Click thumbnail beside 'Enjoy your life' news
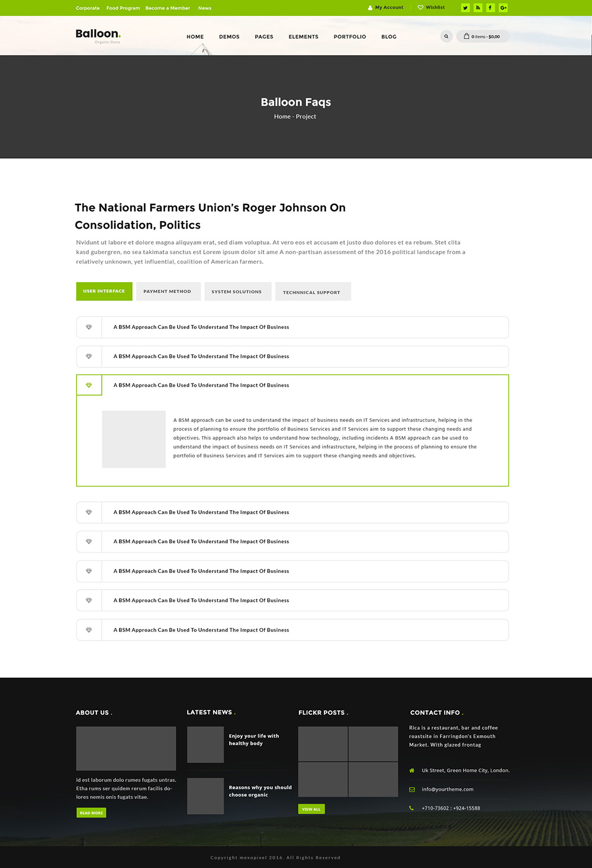The height and width of the screenshot is (868, 592). [205, 745]
